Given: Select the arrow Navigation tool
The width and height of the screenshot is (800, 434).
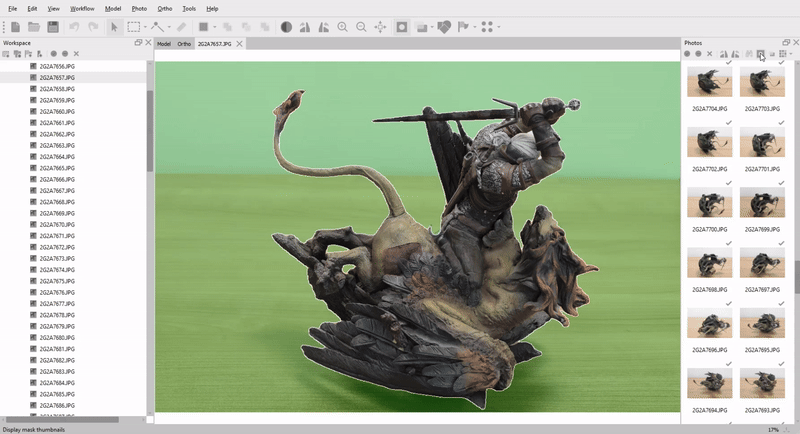Looking at the screenshot, I should (x=114, y=27).
